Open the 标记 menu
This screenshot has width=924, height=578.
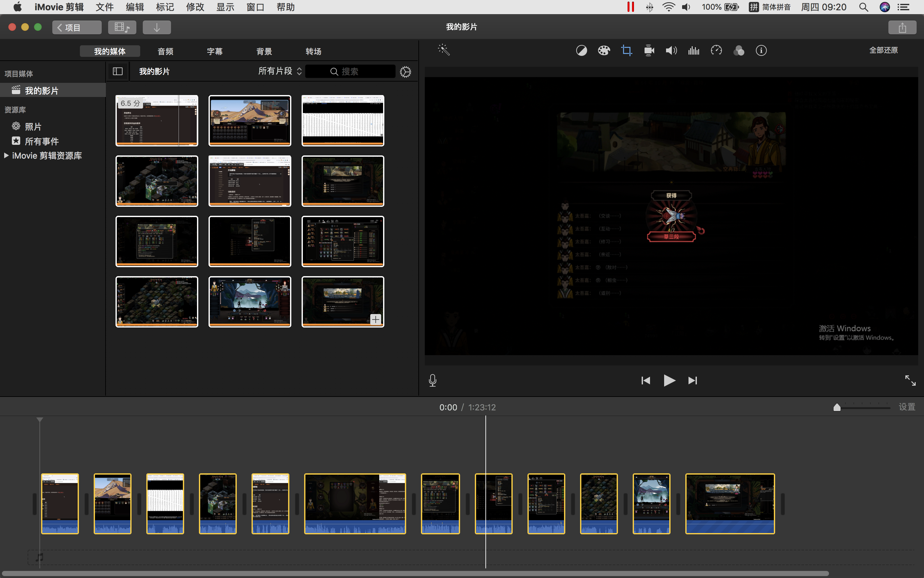pos(165,7)
